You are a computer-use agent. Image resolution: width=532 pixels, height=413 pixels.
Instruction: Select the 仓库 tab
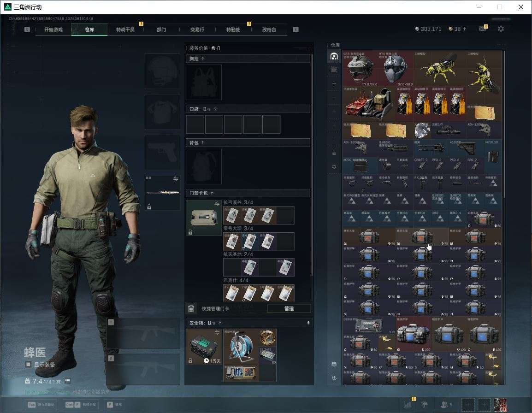[x=89, y=29]
